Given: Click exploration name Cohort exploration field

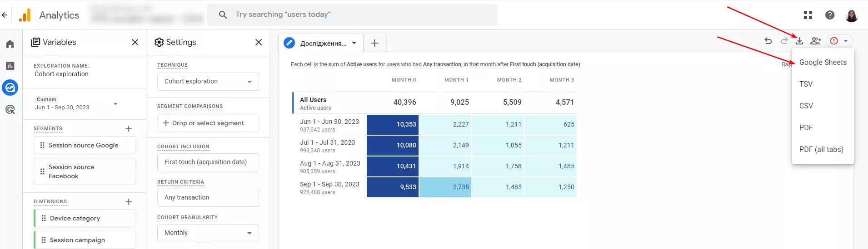Looking at the screenshot, I should pos(61,74).
